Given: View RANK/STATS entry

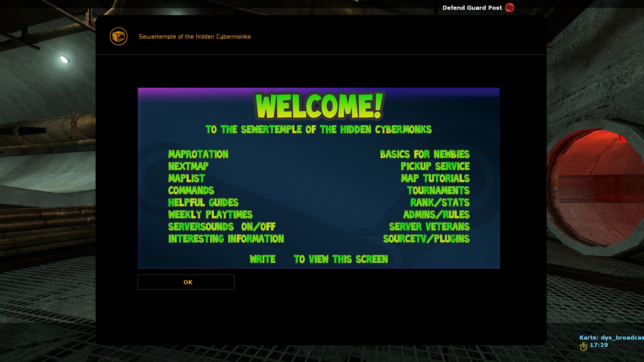Looking at the screenshot, I should pyautogui.click(x=440, y=202).
